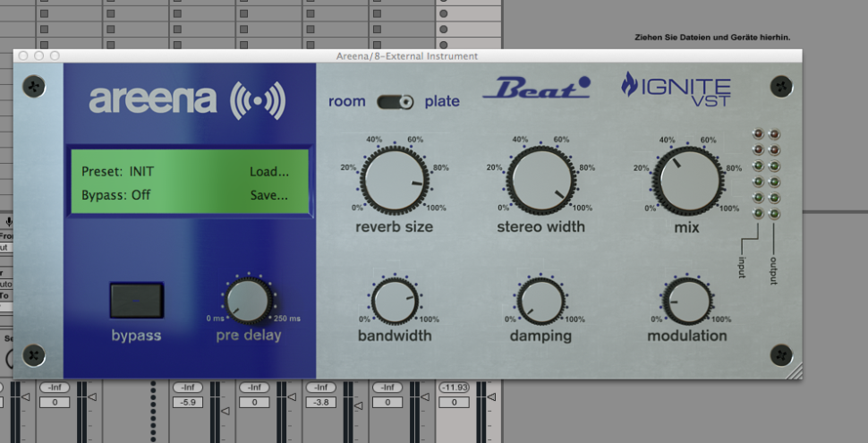868x443 pixels.
Task: Open Load... in the preset display
Action: 269,172
